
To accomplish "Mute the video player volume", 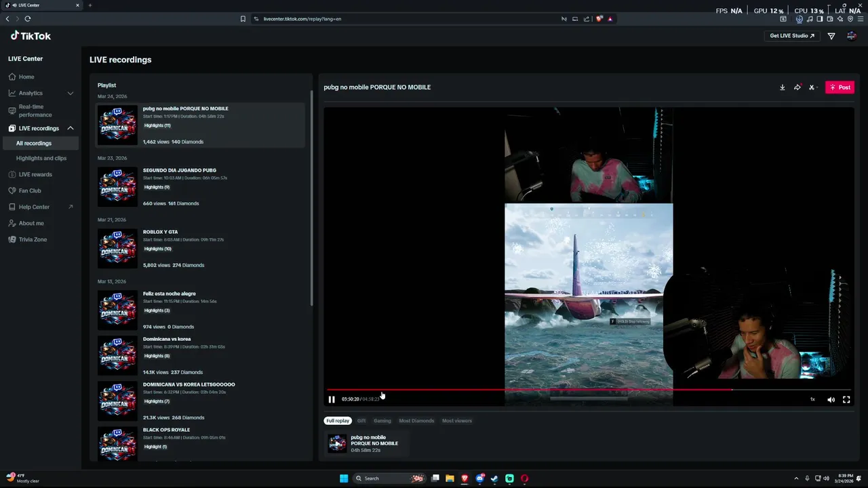I will pyautogui.click(x=831, y=399).
